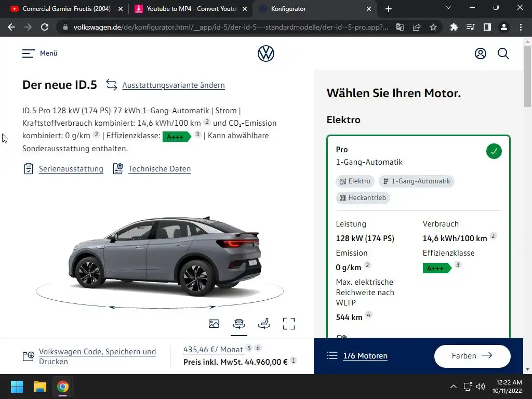This screenshot has width=532, height=399.
Task: Click the list icon beside 1/6 Motoren
Action: click(332, 355)
